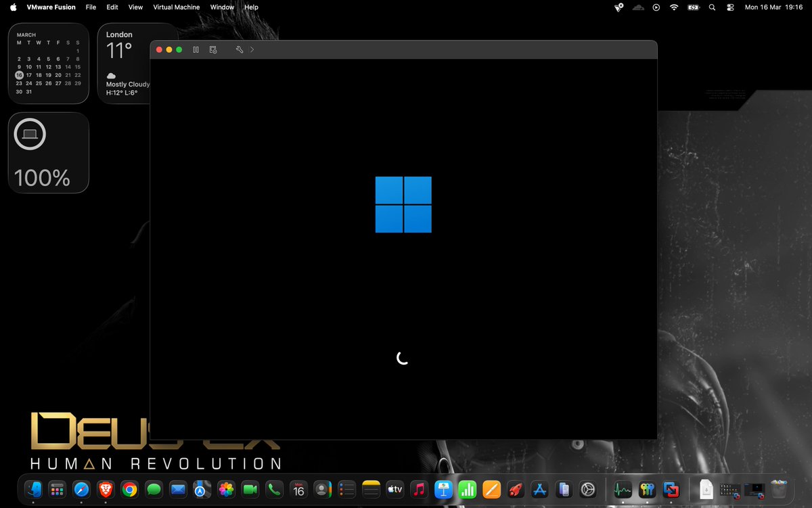Launch Safari from the Dock
The height and width of the screenshot is (508, 812).
click(x=81, y=488)
